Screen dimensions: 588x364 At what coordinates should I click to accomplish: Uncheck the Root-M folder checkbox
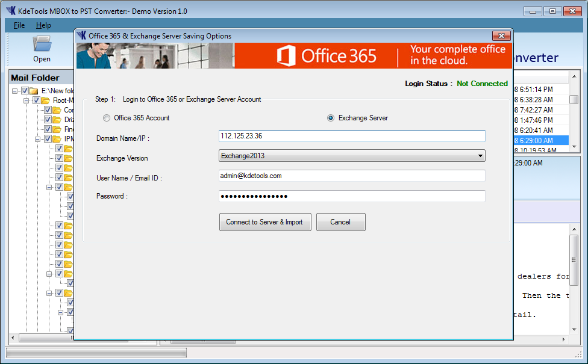point(36,100)
